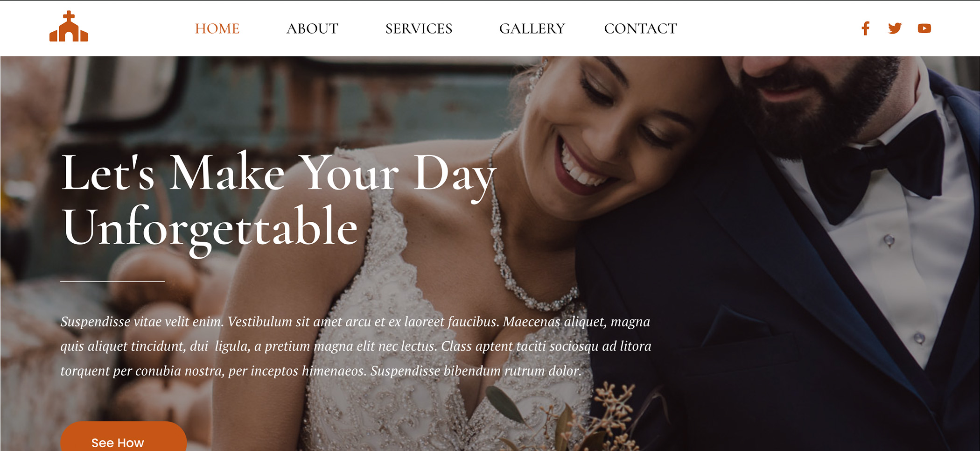Navigate to SERVICES in the navbar
980x451 pixels.
419,29
